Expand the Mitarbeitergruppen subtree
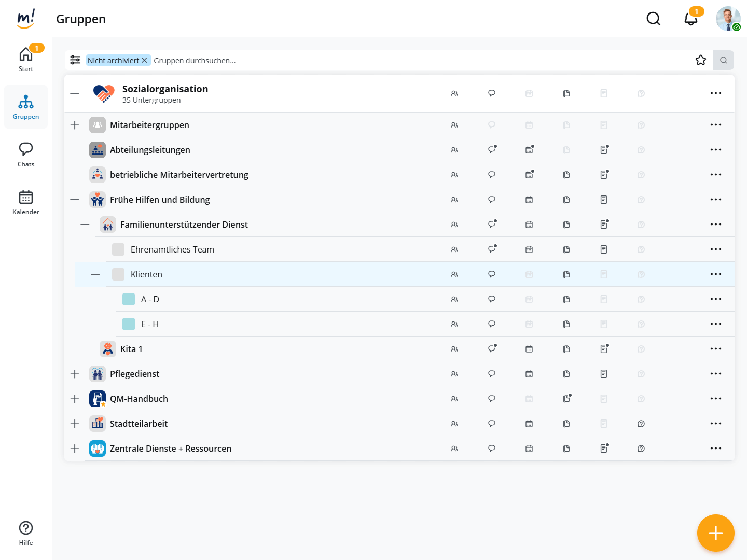Screen dimensions: 747x560 pos(75,125)
